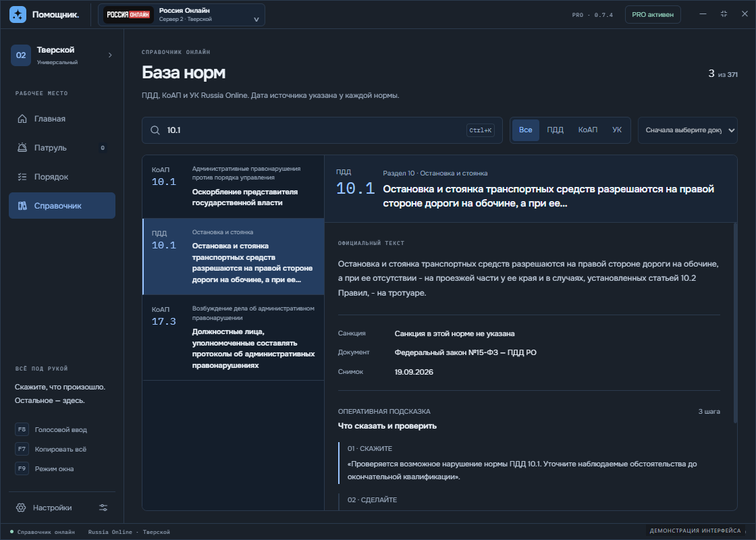Screen dimensions: 756x540
Task: Click the search magnifier icon
Action: (x=155, y=130)
